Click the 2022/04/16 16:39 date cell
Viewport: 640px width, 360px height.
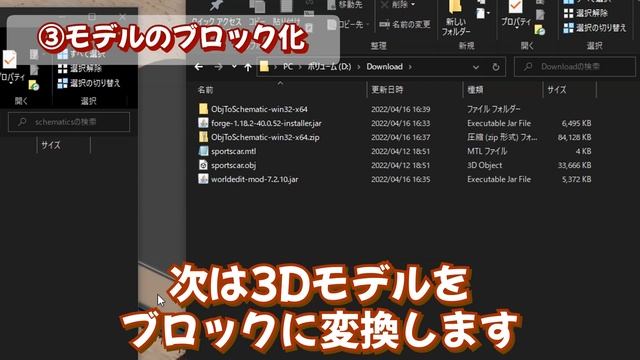click(x=400, y=109)
